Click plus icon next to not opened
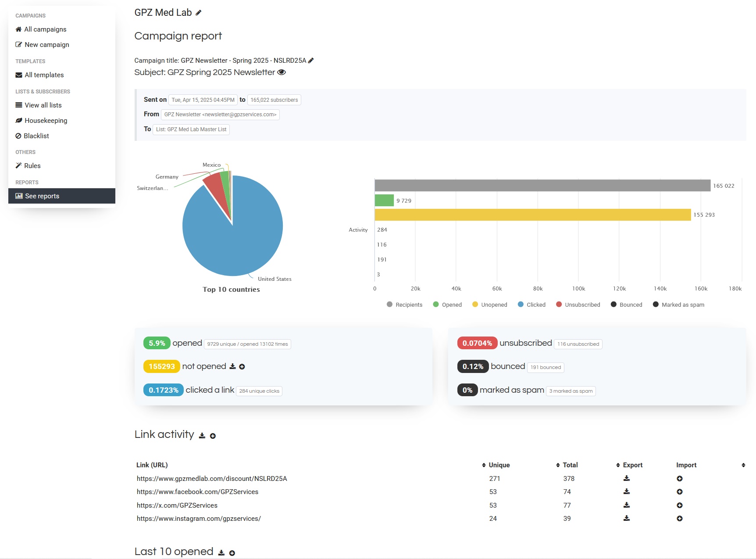756x559 pixels. coord(242,367)
